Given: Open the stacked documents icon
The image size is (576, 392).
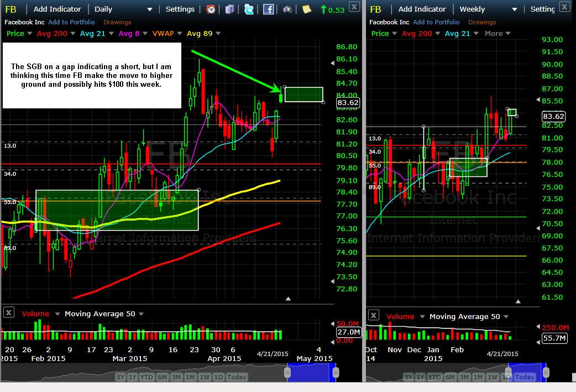Looking at the screenshot, I should (x=230, y=9).
